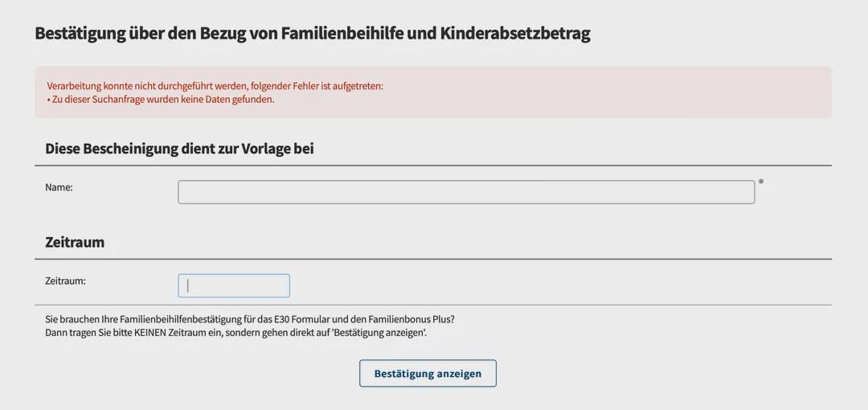Click the word 'Kinderabsetzbetrag' in the title
The width and height of the screenshot is (868, 410).
pos(514,33)
